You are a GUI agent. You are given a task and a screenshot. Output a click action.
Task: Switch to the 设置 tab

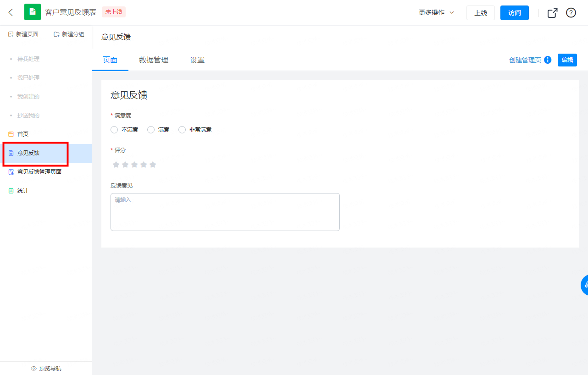coord(197,60)
